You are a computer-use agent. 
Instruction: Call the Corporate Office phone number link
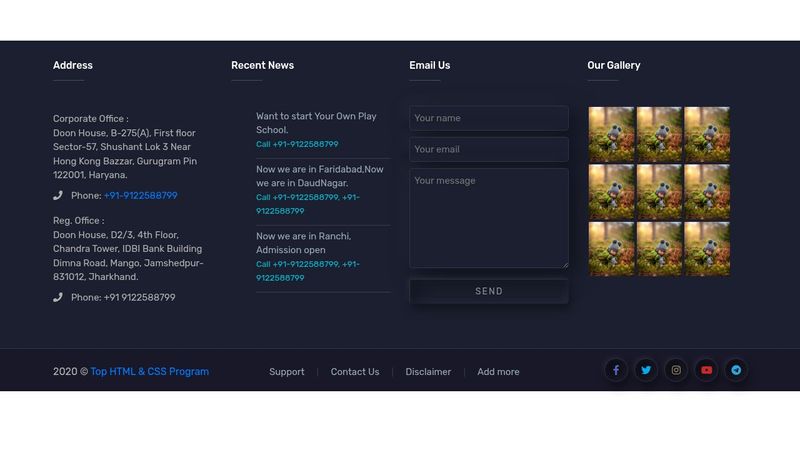click(x=140, y=196)
